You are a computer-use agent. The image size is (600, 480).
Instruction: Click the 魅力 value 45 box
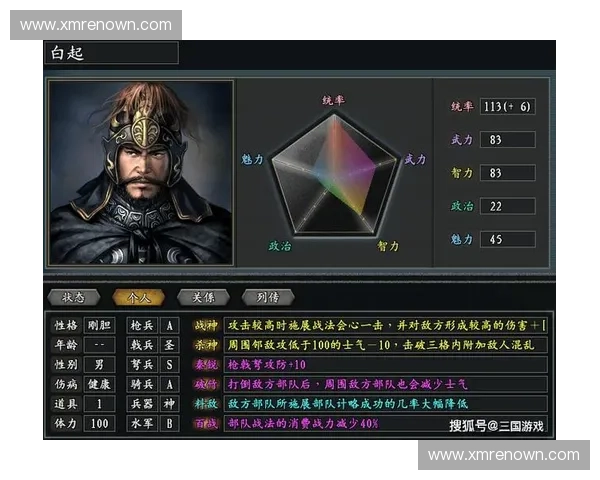click(507, 240)
